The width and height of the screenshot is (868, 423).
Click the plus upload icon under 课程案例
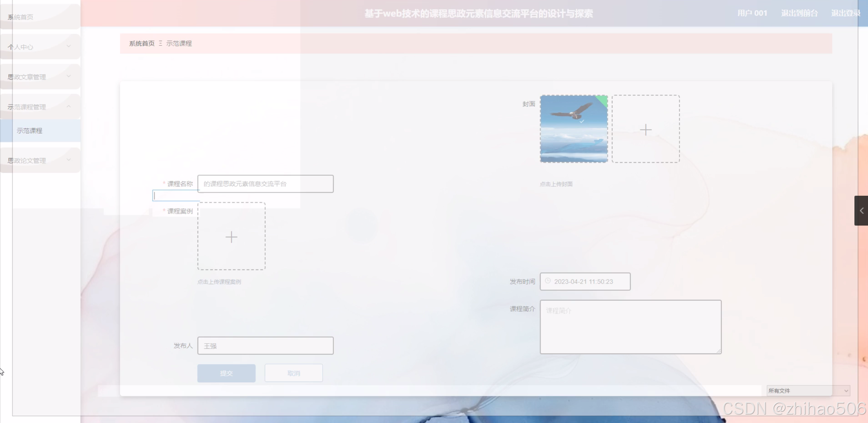231,236
